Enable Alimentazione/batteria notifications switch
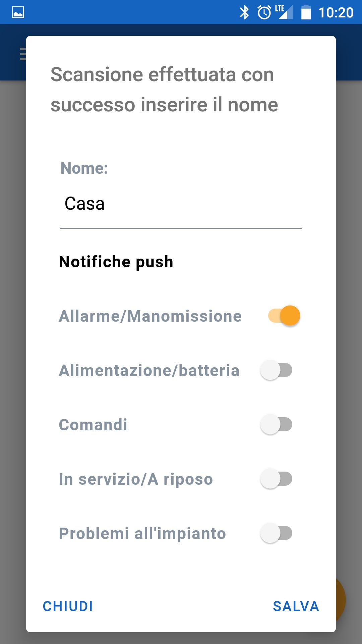 (277, 370)
